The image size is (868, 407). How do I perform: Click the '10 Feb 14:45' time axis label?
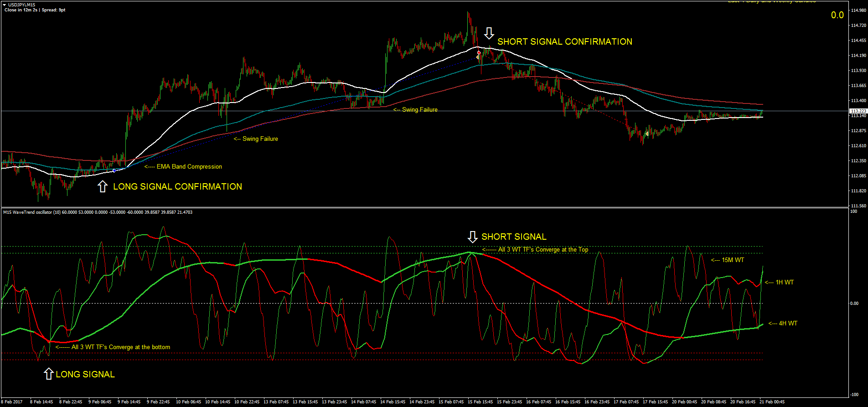coord(217,402)
